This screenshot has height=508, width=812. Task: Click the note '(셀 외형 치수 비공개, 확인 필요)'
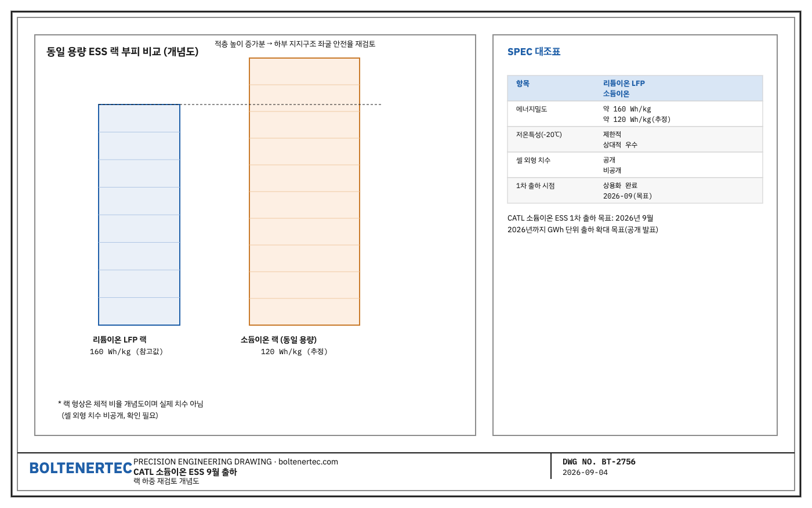pyautogui.click(x=110, y=416)
